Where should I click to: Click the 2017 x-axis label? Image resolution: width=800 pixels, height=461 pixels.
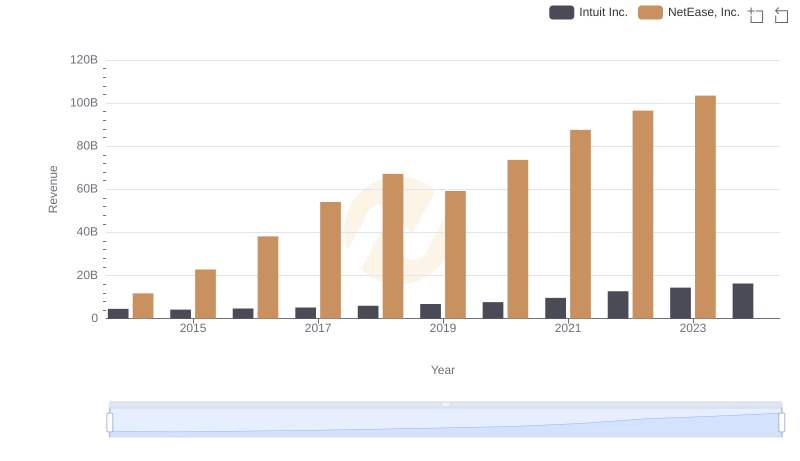[x=318, y=328]
